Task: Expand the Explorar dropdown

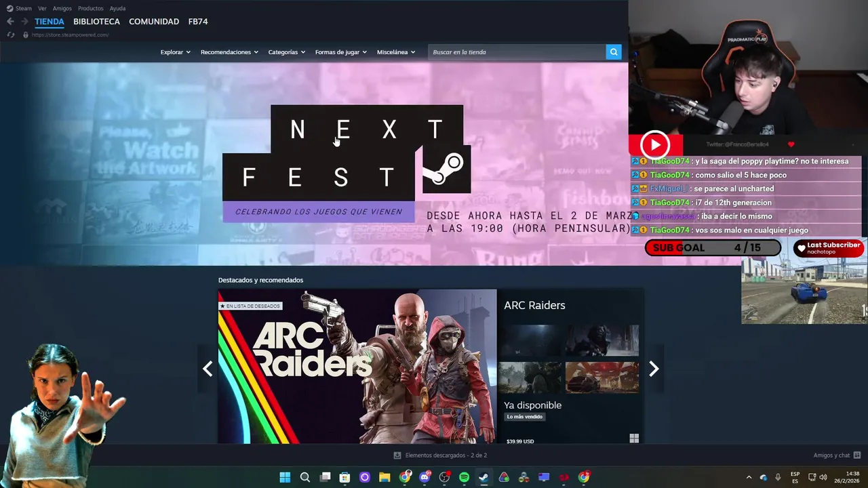Action: point(175,52)
